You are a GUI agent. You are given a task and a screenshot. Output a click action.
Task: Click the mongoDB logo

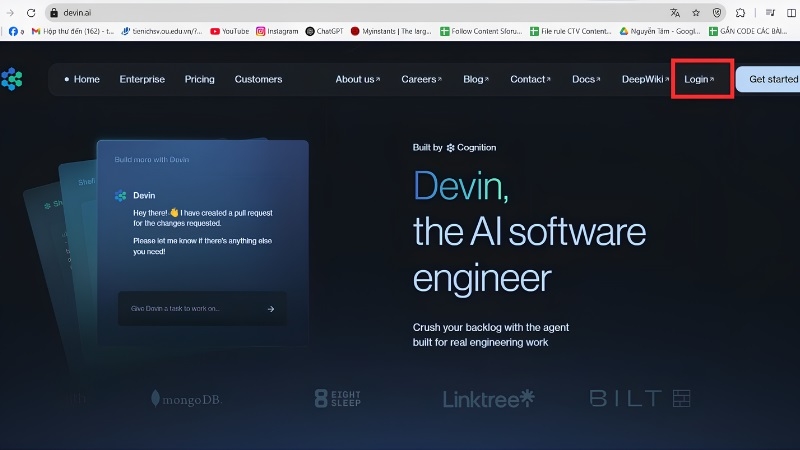(x=187, y=399)
